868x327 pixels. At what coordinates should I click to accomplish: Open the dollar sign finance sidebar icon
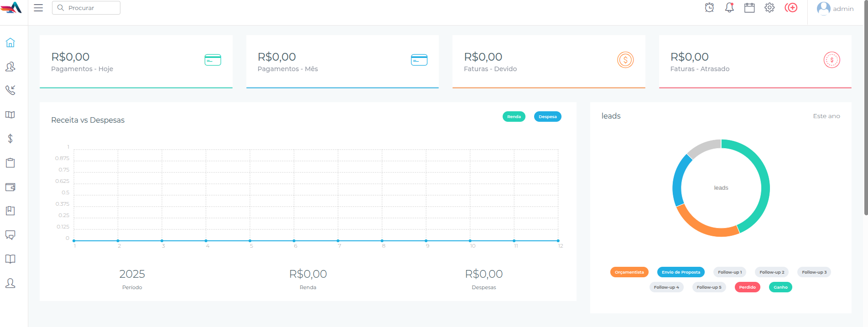tap(10, 139)
